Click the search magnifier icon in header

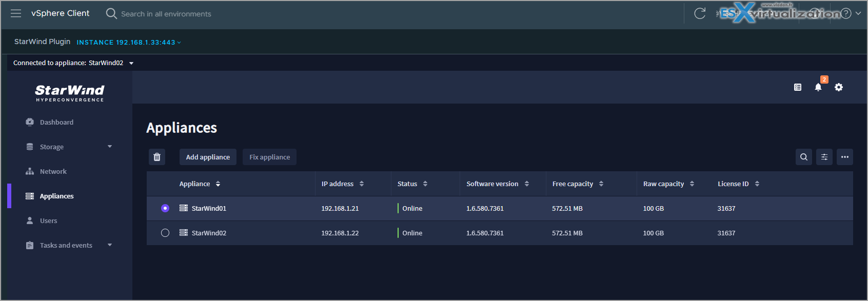click(111, 13)
